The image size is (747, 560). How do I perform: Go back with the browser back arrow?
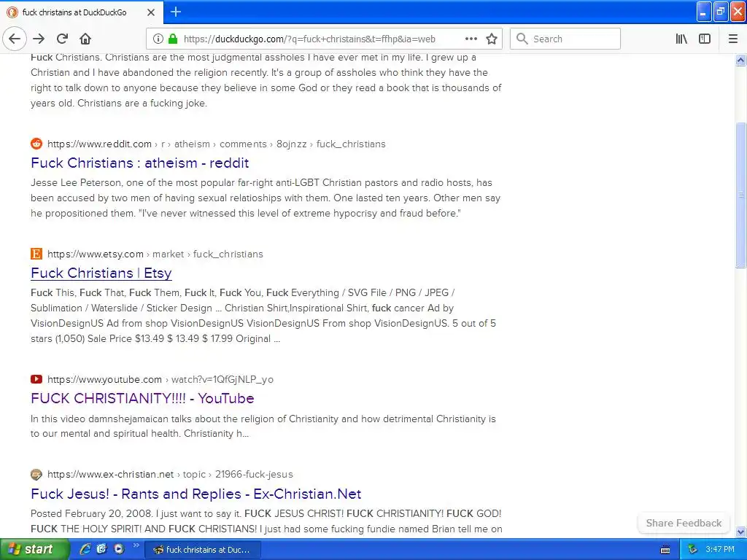point(15,39)
